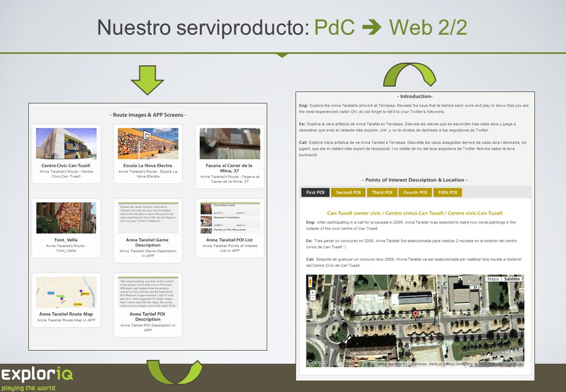The width and height of the screenshot is (566, 392).
Task: Switch to the Fifth POI tab
Action: coord(447,192)
